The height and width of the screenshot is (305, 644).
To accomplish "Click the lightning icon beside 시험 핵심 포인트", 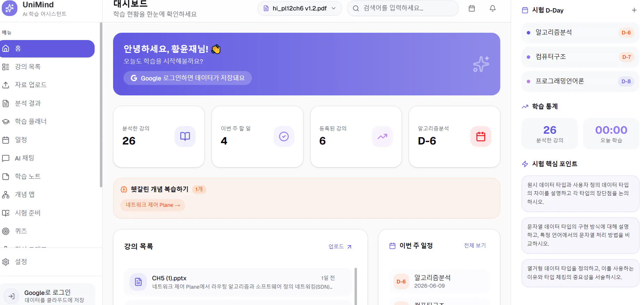I will coord(525,164).
